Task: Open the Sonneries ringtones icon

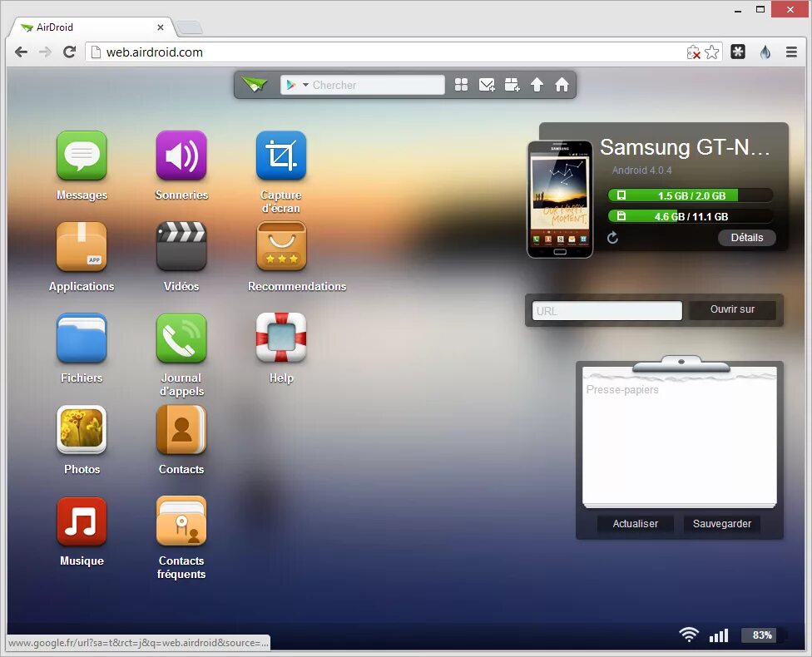Action: pyautogui.click(x=181, y=156)
